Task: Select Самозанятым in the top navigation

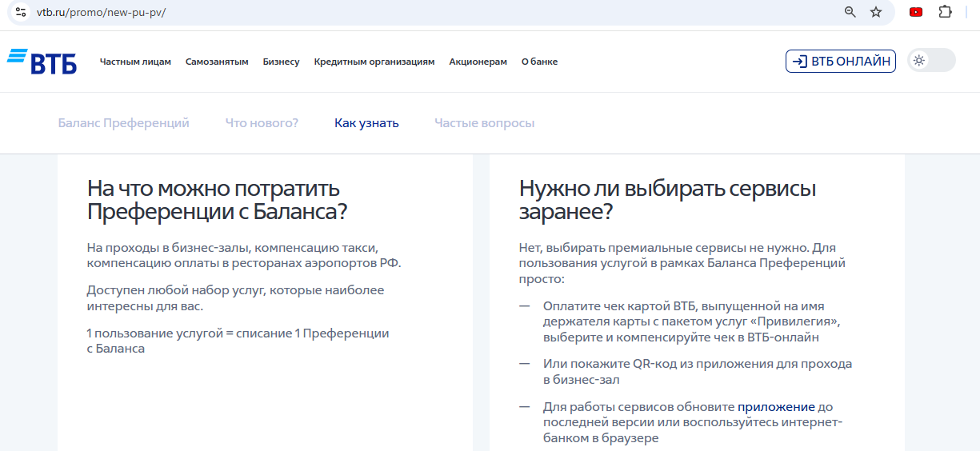Action: click(217, 62)
